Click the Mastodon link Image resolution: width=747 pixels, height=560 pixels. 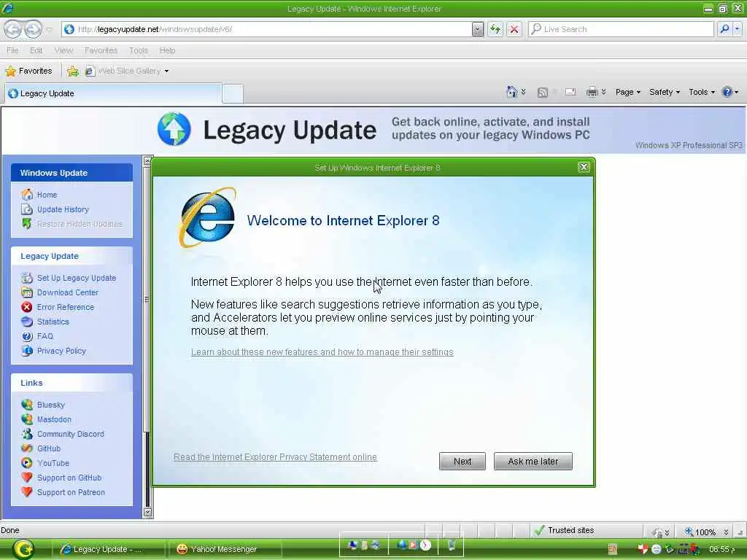(54, 419)
